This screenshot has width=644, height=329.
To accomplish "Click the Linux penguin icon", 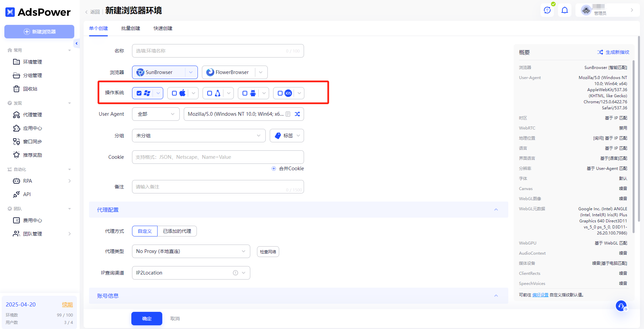I will pyautogui.click(x=218, y=93).
